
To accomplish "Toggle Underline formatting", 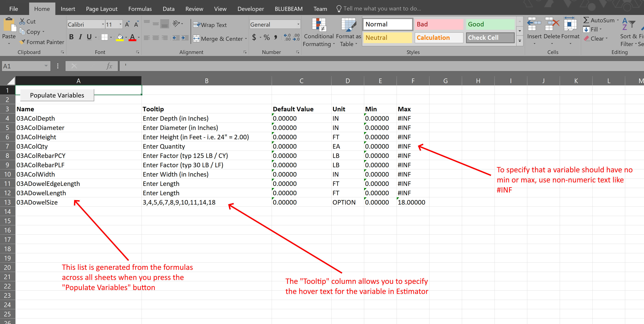I will 89,37.
